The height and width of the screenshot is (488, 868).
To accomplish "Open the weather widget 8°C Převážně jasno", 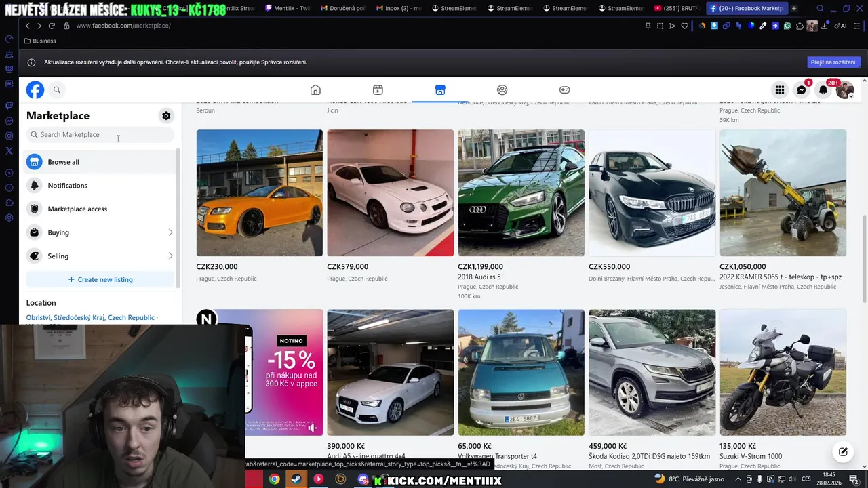I will (x=689, y=479).
